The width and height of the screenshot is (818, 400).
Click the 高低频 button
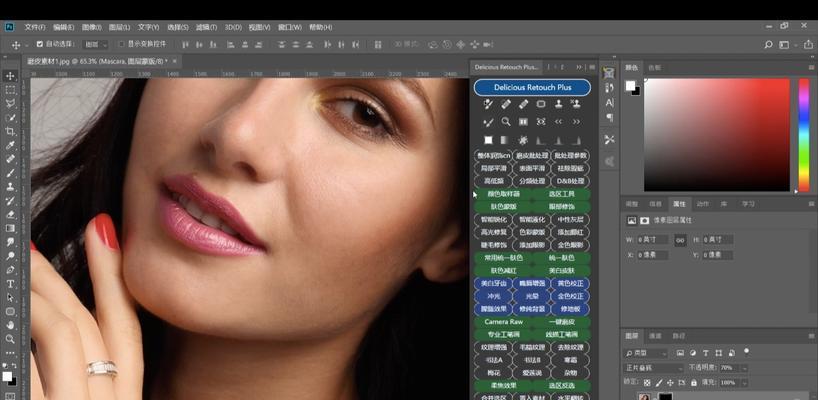pos(494,181)
